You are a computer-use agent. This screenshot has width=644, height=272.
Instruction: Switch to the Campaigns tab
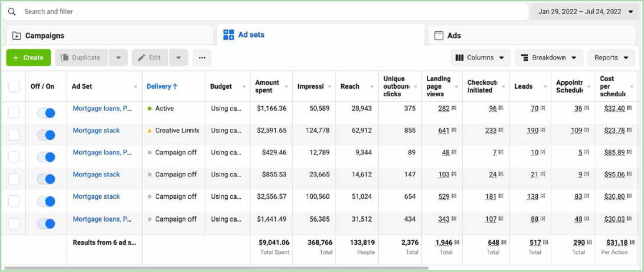pos(44,36)
